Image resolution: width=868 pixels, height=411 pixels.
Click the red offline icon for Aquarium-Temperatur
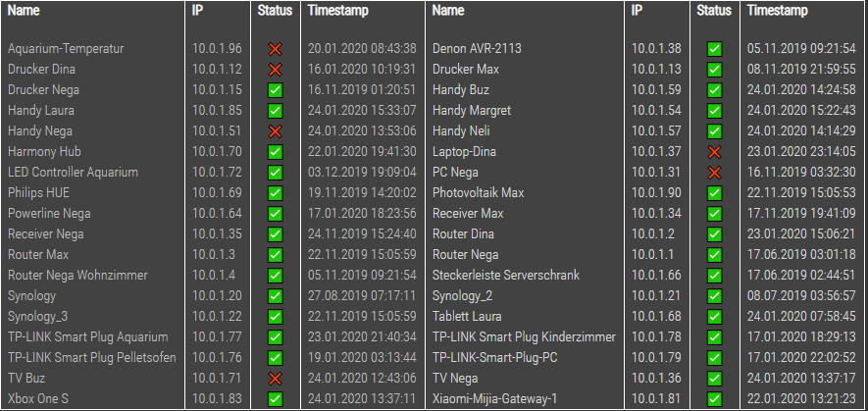click(x=275, y=49)
